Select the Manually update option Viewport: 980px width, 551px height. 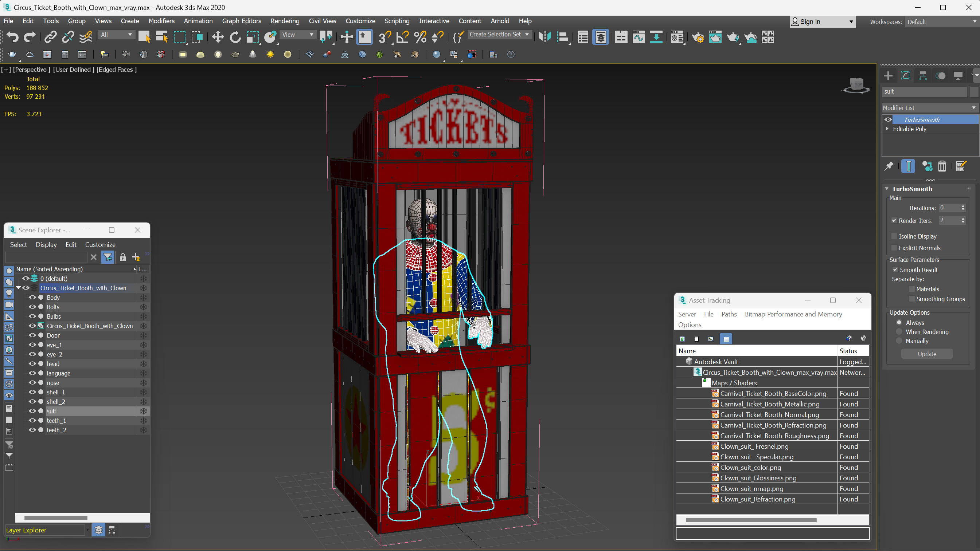(899, 341)
